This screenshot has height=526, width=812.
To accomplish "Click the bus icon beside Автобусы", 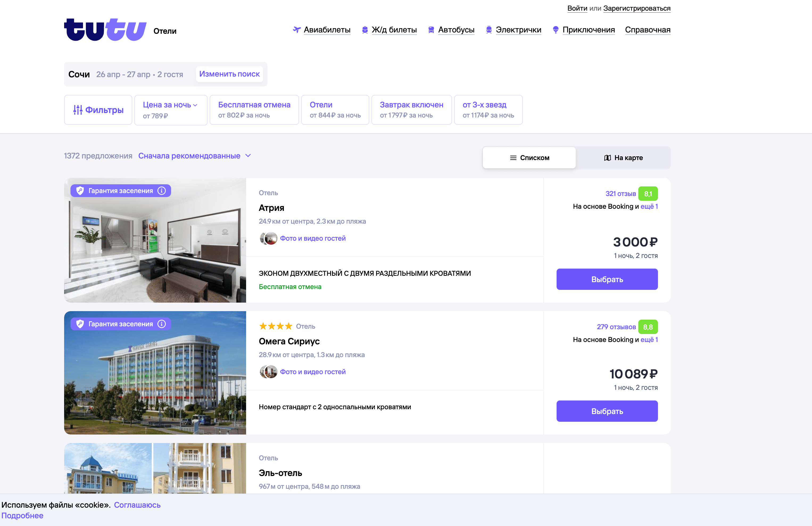I will click(431, 30).
